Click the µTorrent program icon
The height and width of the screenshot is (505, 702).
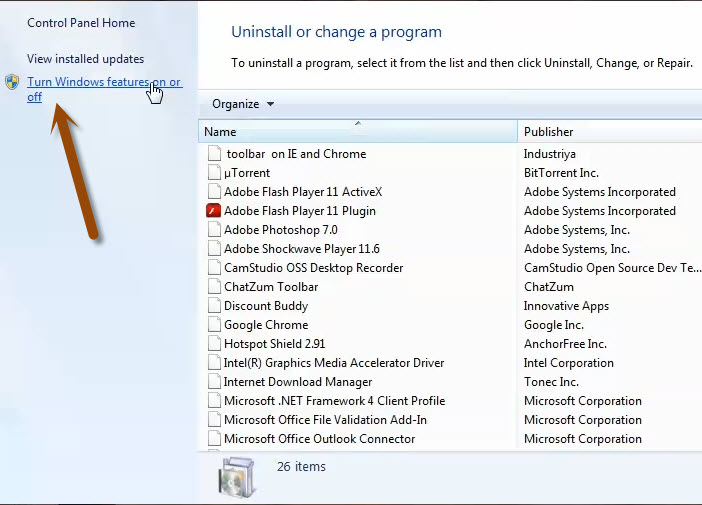[x=214, y=172]
